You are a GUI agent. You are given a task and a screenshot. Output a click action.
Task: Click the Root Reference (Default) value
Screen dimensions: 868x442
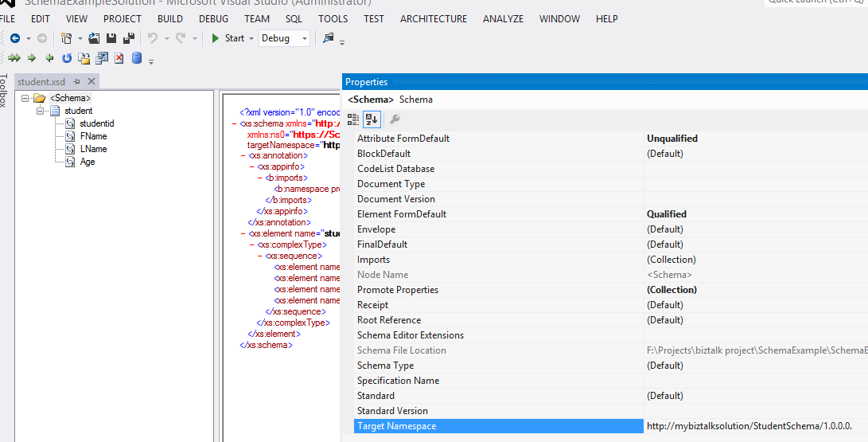pyautogui.click(x=665, y=320)
